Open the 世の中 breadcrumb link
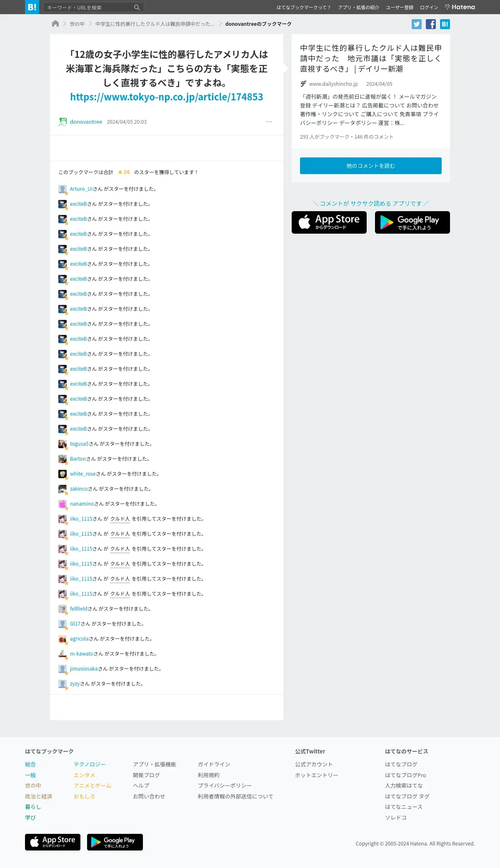 pos(77,24)
